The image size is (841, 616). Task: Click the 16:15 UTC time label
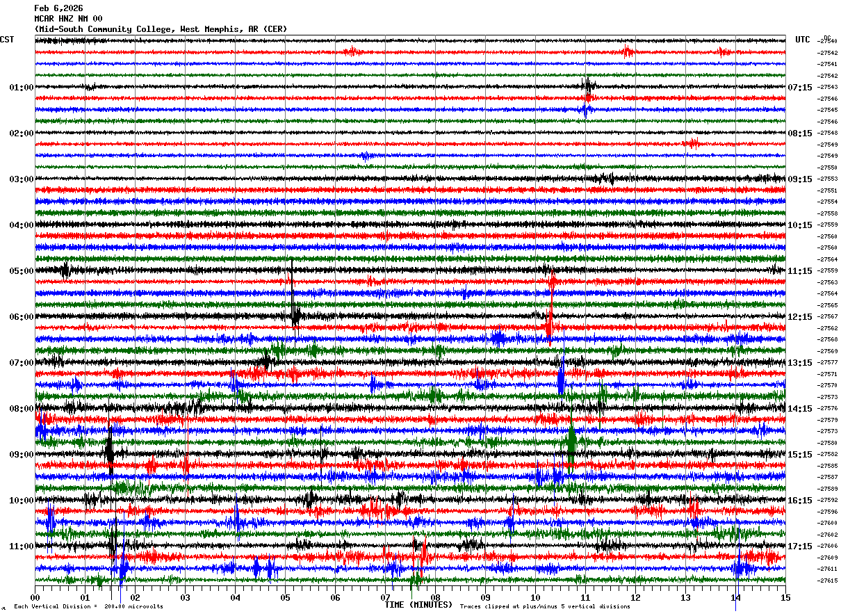tap(800, 501)
